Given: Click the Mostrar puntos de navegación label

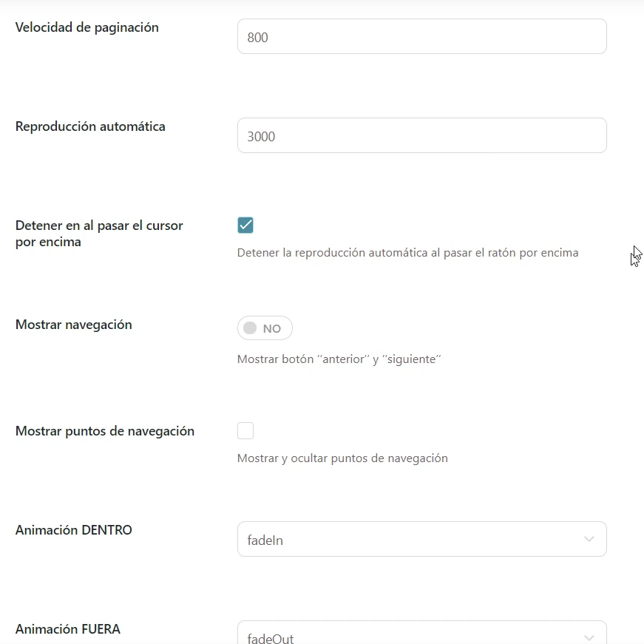Looking at the screenshot, I should pos(105,431).
